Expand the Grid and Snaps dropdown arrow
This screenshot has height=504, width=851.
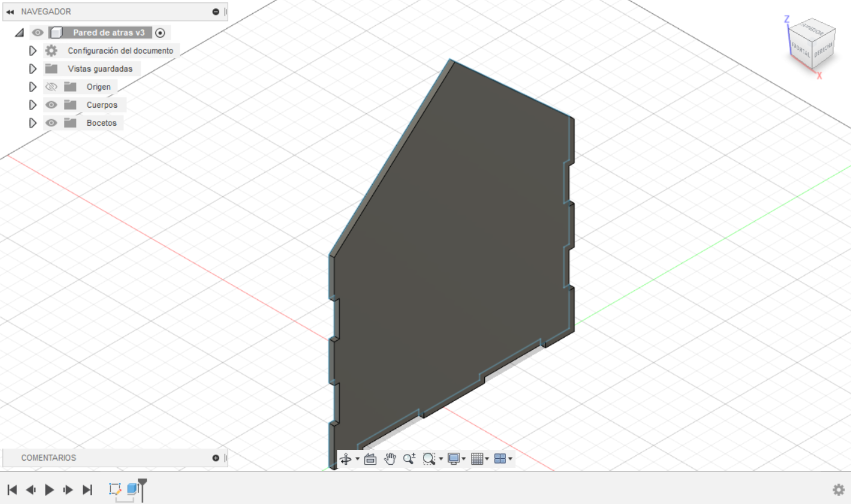(487, 459)
